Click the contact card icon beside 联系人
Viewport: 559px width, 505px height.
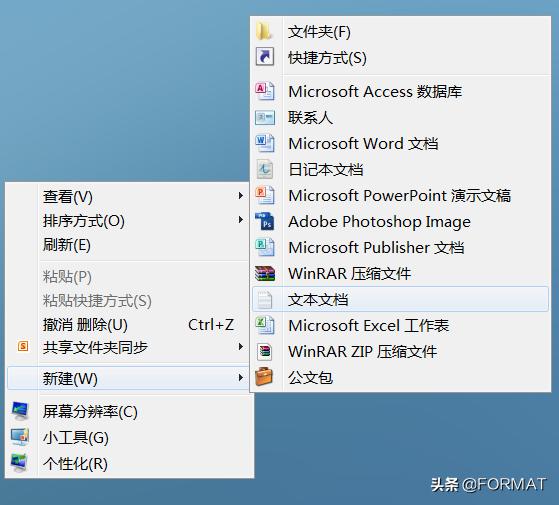coord(265,117)
